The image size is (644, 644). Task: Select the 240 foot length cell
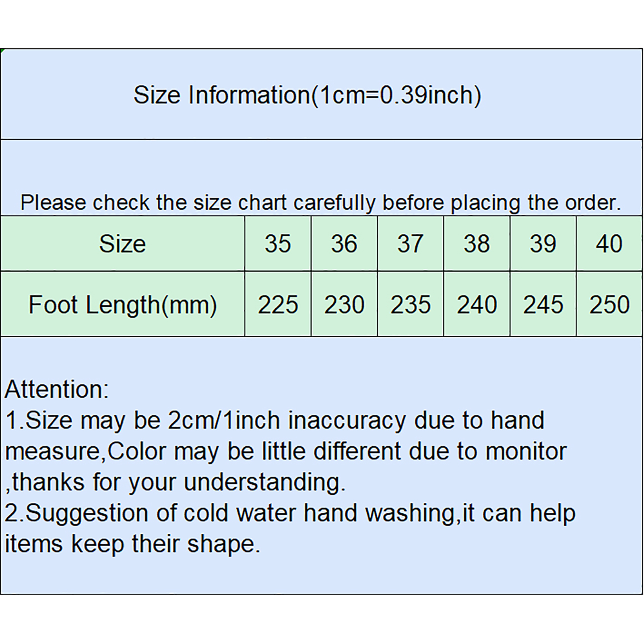(x=477, y=304)
